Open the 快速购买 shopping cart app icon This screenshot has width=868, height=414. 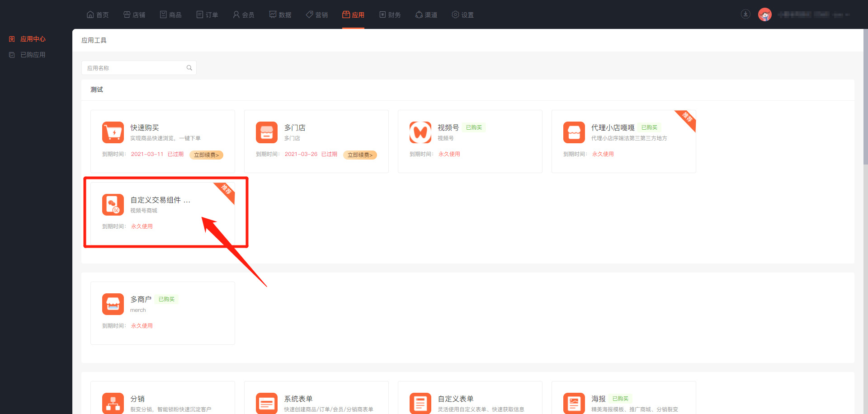[113, 132]
